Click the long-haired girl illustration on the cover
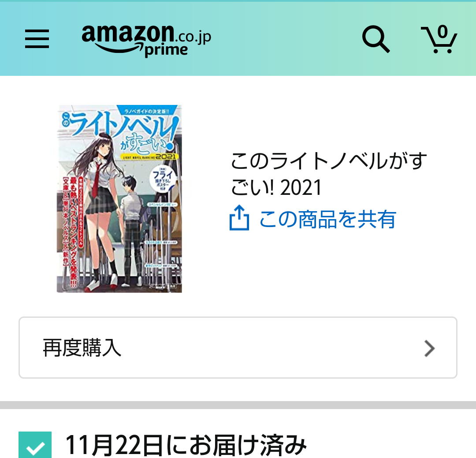The height and width of the screenshot is (458, 476). click(99, 209)
